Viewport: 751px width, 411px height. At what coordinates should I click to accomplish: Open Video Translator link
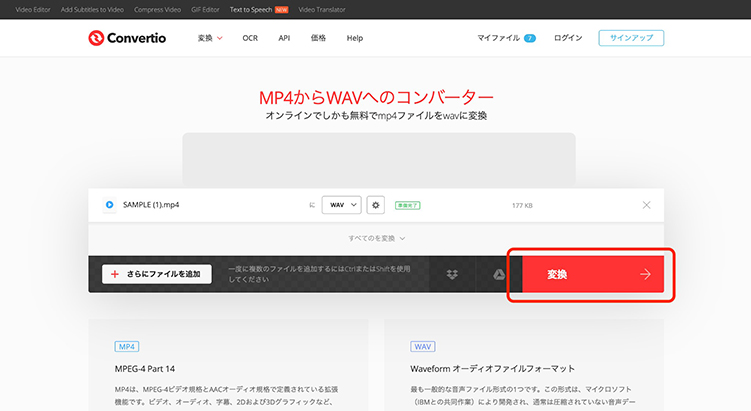(x=322, y=10)
